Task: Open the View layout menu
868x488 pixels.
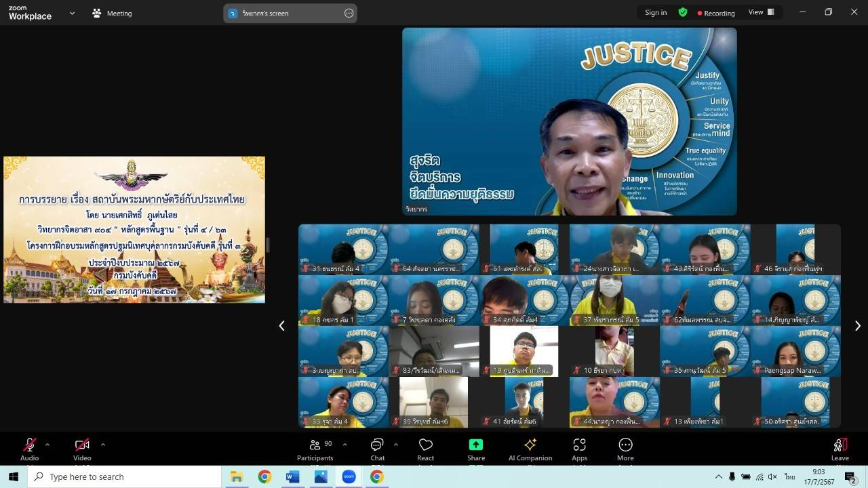Action: (x=762, y=12)
